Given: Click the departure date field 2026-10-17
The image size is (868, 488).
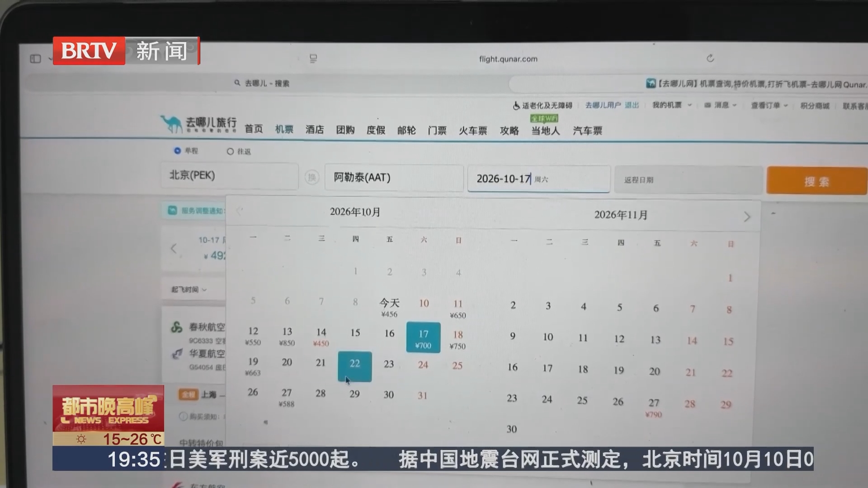Looking at the screenshot, I should [x=538, y=179].
